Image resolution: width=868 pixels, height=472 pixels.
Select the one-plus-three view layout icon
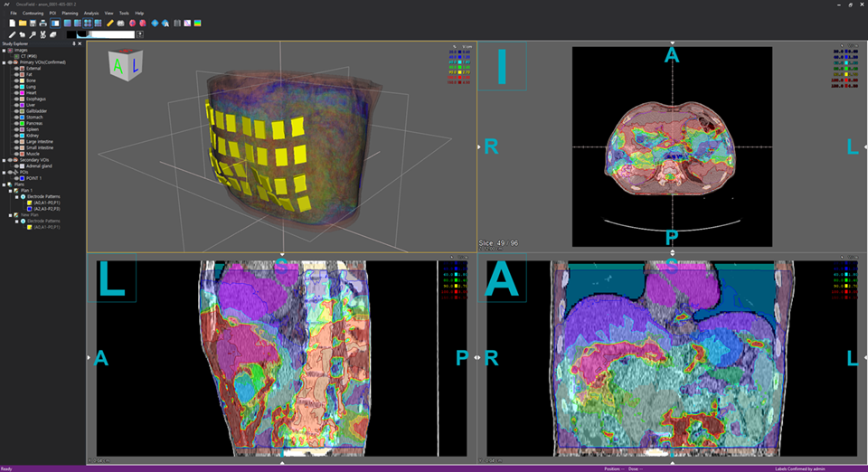78,24
